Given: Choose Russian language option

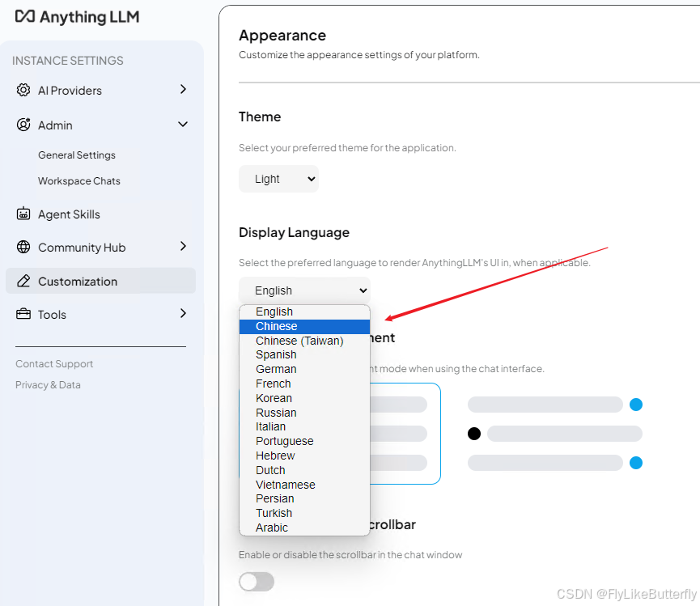Looking at the screenshot, I should pos(304,413).
